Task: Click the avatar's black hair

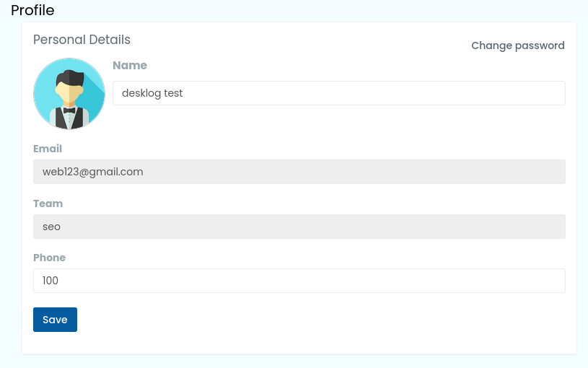Action: (70, 78)
